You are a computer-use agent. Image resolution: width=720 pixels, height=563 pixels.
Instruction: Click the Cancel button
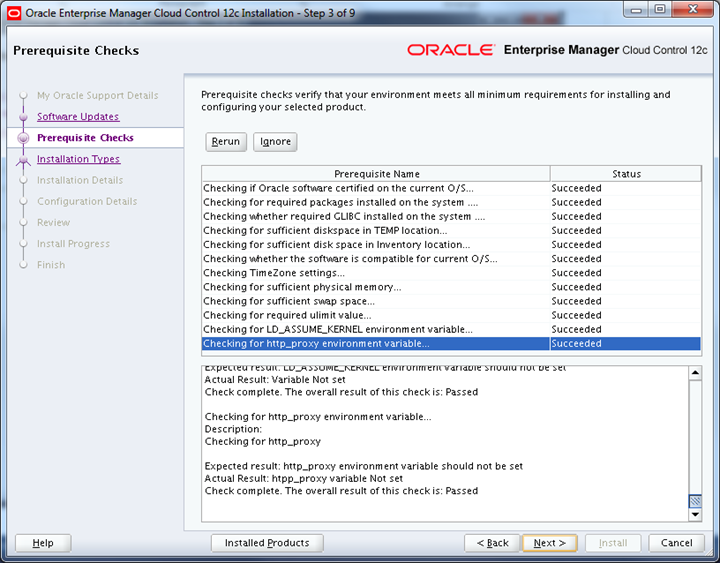coord(676,543)
